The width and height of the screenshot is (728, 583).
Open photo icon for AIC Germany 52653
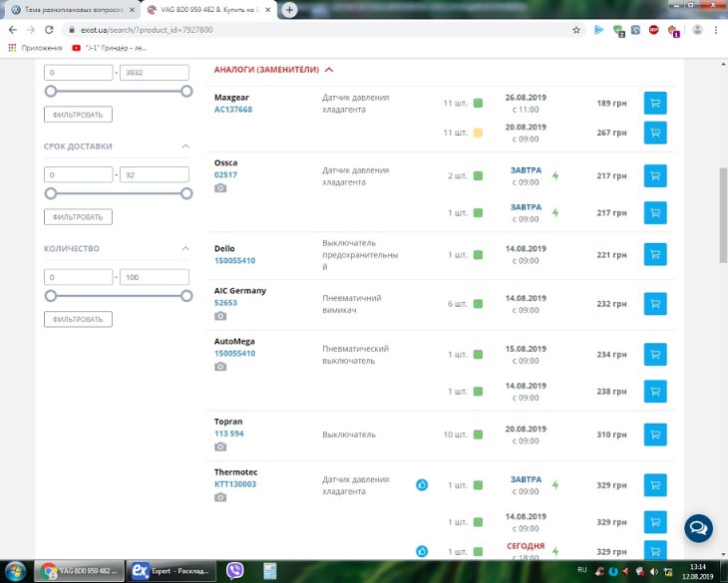tap(220, 316)
